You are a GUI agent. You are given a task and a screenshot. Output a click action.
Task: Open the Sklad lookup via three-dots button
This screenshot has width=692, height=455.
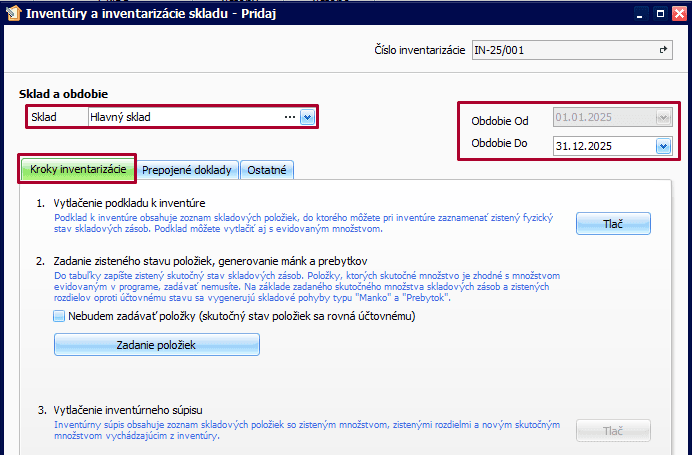click(x=290, y=117)
